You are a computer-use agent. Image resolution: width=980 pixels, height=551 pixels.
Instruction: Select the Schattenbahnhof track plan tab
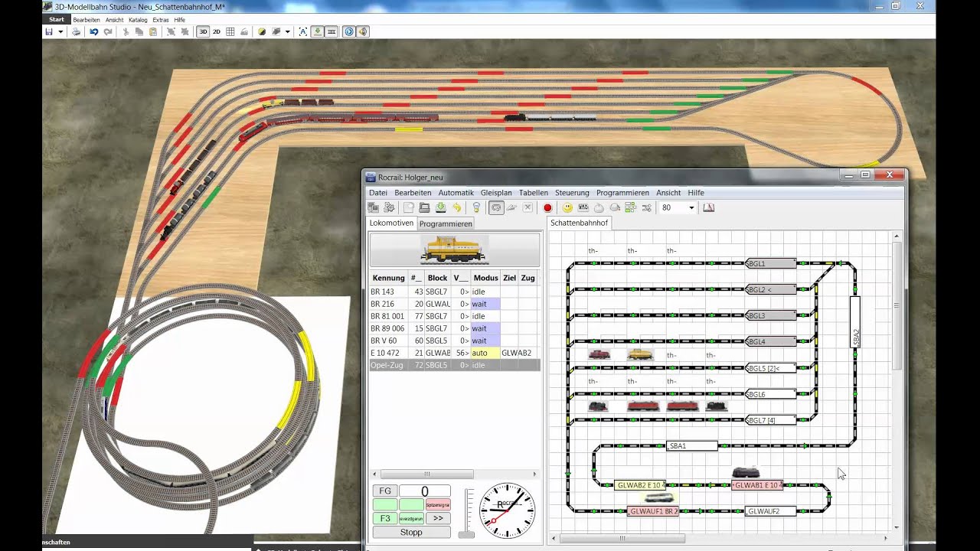(579, 223)
